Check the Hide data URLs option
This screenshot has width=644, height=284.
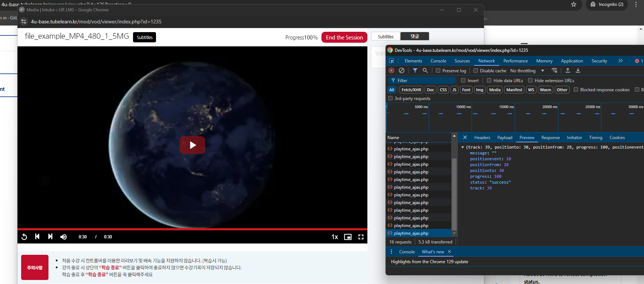click(x=489, y=80)
